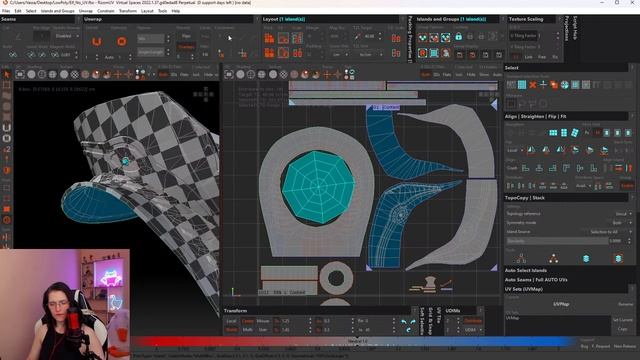Screen dimensions: 640x360
Task: Select UVMap entry in UV Sets list
Action: point(513,318)
